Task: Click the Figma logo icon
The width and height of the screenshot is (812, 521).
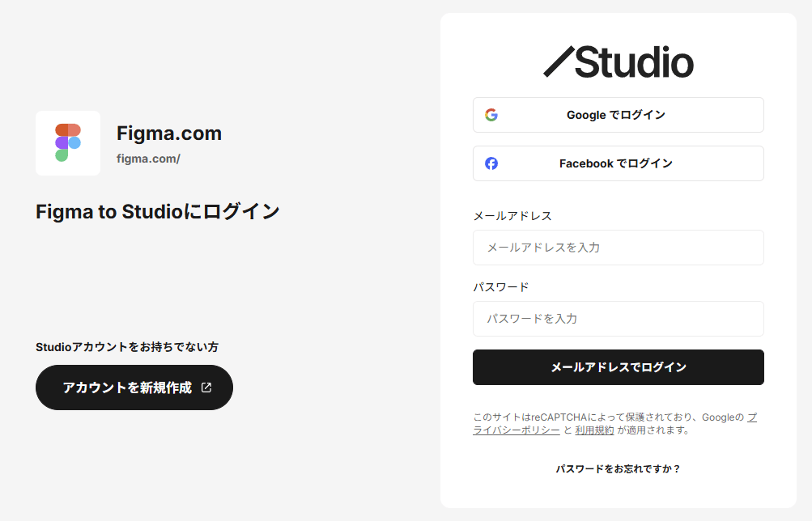Action: click(68, 143)
